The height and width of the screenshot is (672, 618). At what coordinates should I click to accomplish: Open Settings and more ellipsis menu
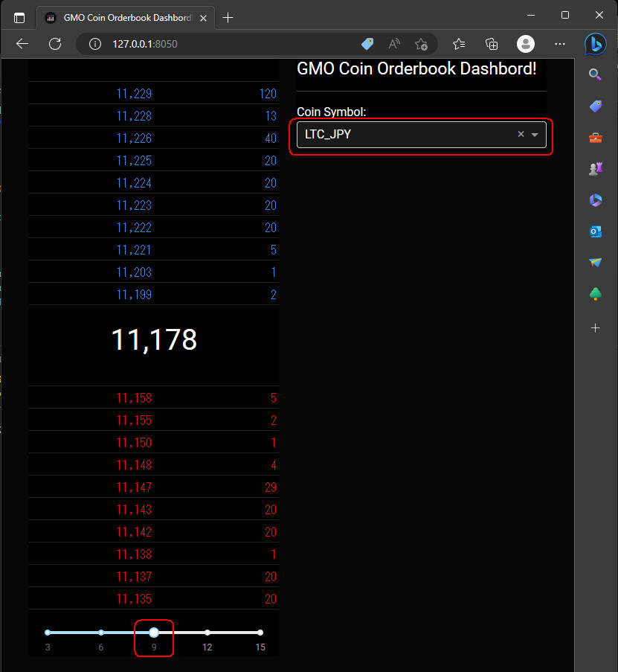[559, 44]
